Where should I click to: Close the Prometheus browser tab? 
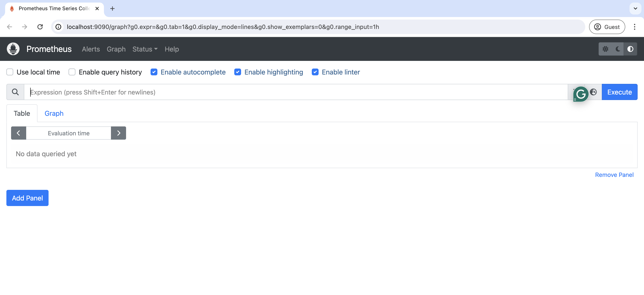click(97, 9)
